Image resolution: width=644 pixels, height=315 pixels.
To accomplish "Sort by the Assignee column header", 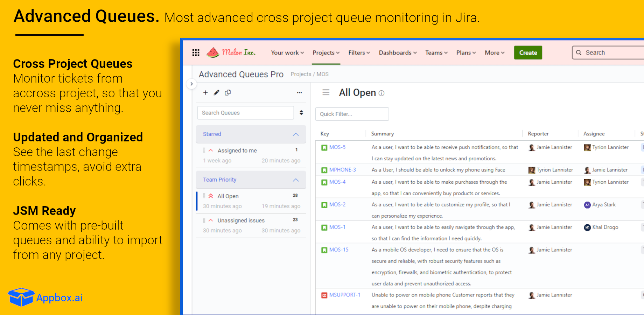I will click(594, 134).
